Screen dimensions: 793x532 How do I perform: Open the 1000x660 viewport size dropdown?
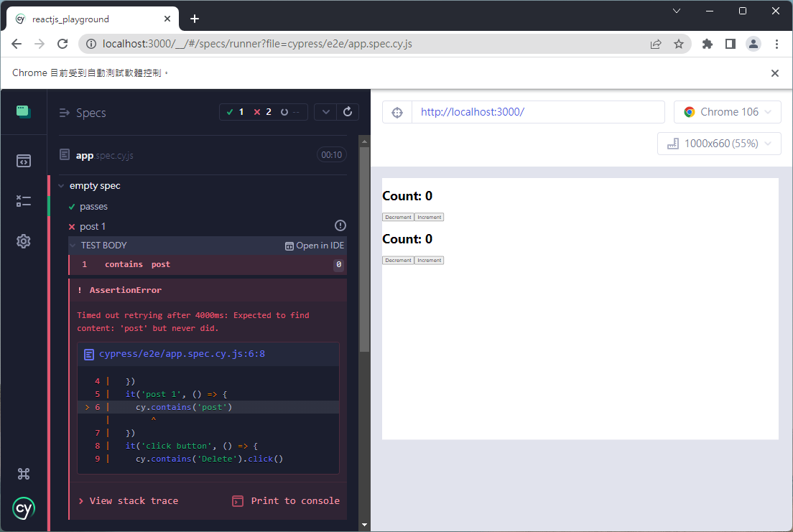pyautogui.click(x=719, y=144)
